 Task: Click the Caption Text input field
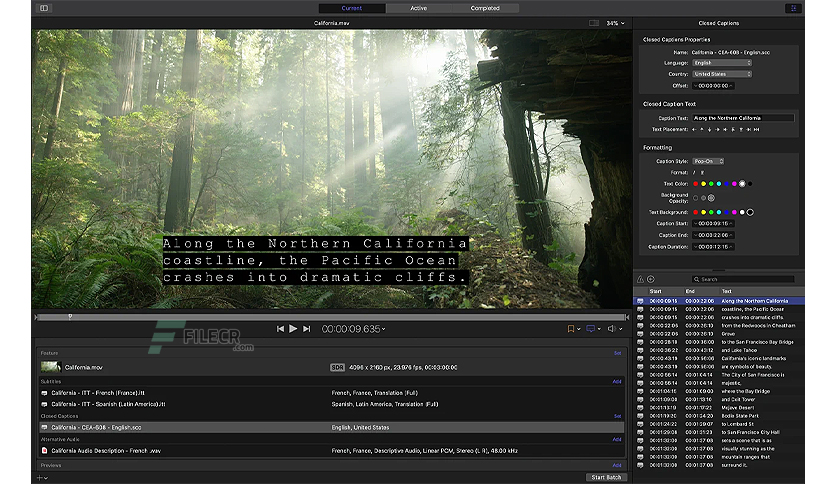point(743,118)
